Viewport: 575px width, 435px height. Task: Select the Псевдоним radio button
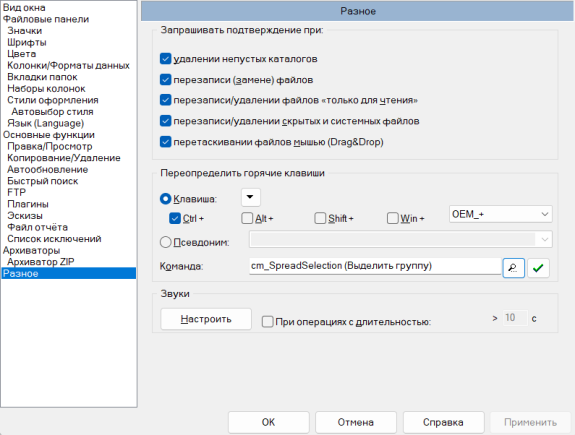click(x=165, y=242)
